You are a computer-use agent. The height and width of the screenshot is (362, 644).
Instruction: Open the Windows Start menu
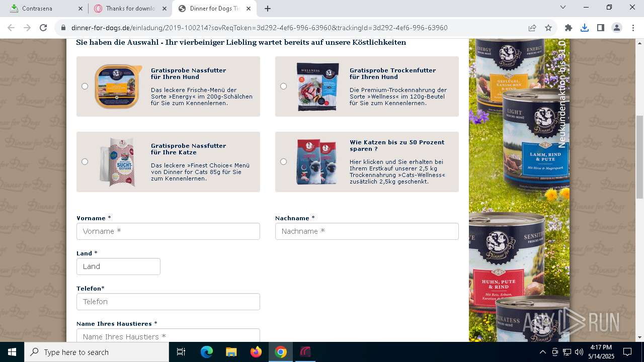click(12, 352)
